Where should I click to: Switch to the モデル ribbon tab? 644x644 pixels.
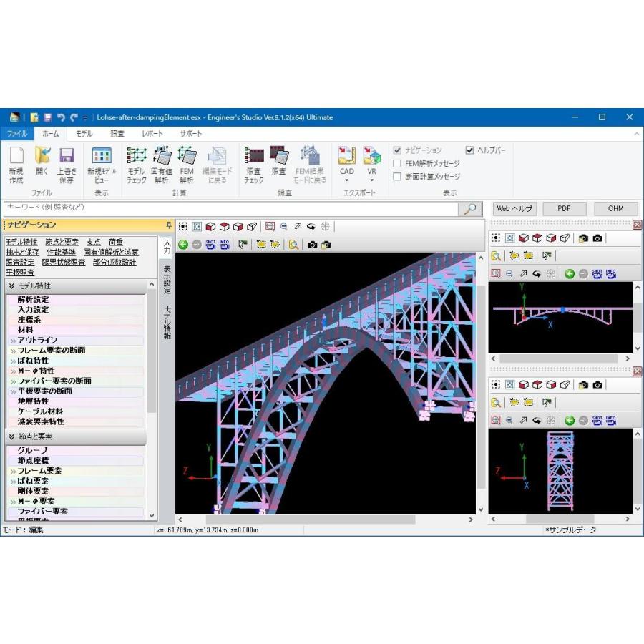tap(84, 134)
